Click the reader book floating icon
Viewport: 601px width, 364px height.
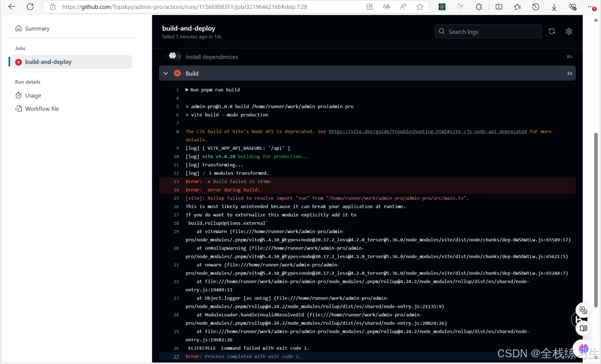[583, 328]
